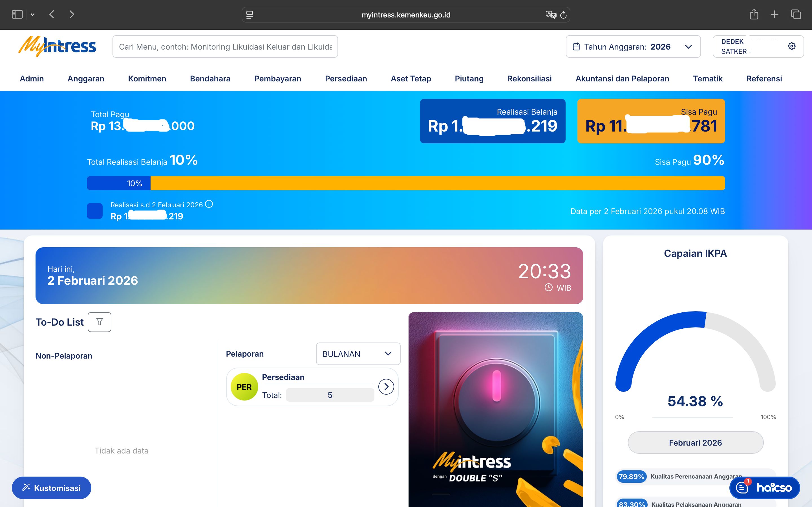The width and height of the screenshot is (812, 507).
Task: Open the Rekonsiliasi menu
Action: [x=529, y=79]
